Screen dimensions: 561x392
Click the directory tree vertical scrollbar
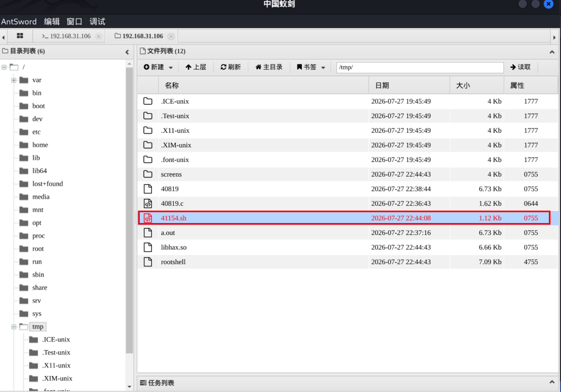129,210
